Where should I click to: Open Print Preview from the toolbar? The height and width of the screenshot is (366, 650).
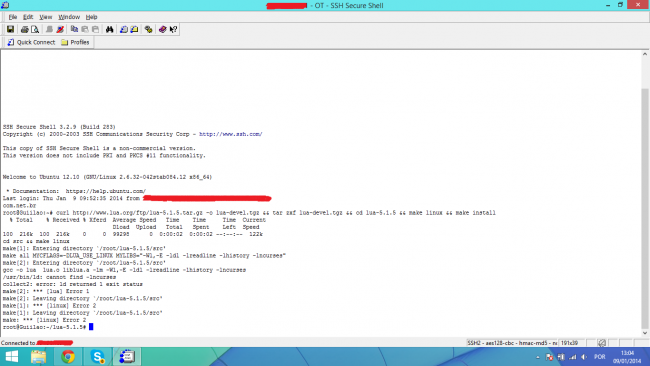[35, 29]
